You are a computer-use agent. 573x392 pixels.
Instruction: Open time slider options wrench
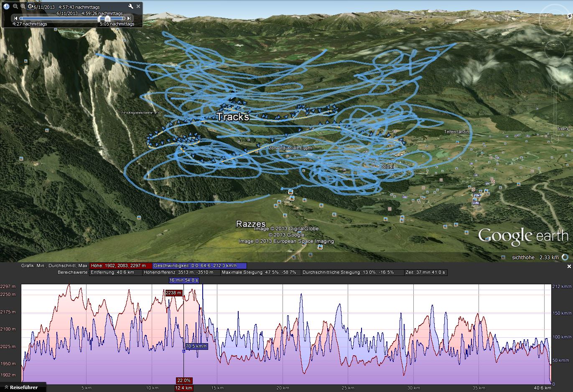click(x=130, y=6)
